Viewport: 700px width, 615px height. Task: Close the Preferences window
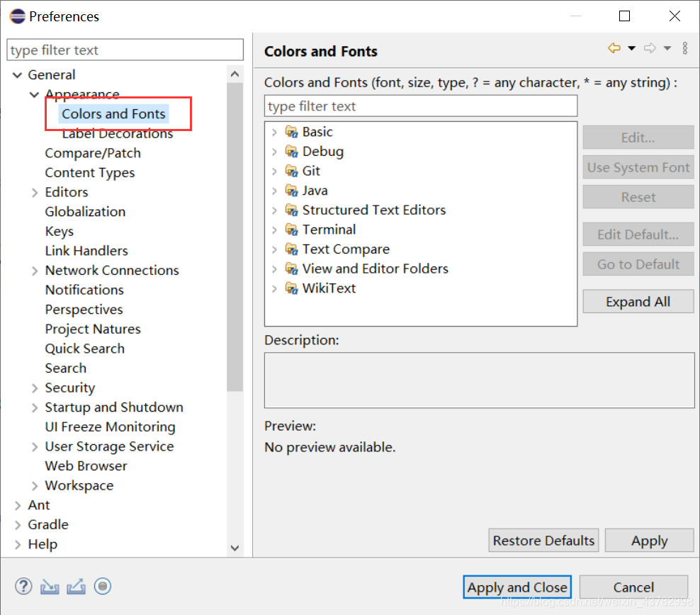[674, 16]
